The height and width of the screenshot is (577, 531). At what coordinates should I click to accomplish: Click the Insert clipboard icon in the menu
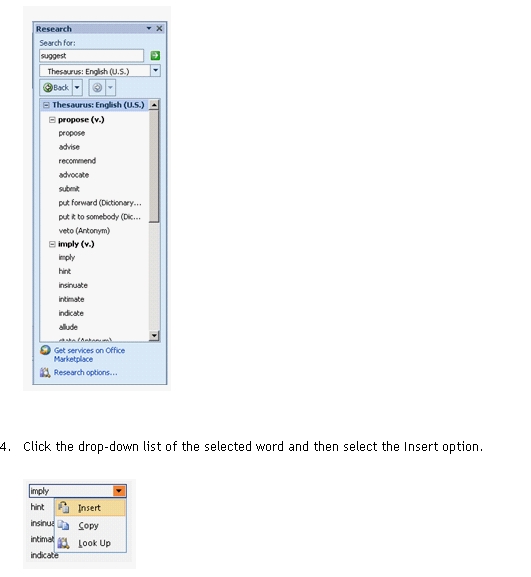tap(64, 507)
